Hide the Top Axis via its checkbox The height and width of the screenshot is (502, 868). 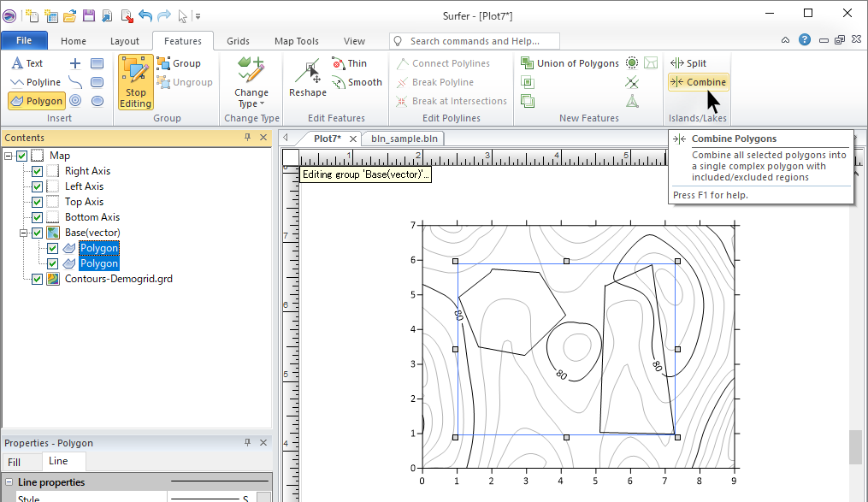tap(37, 202)
